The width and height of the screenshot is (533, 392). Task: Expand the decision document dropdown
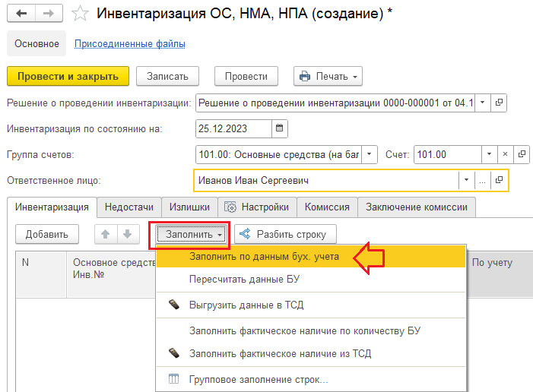pyautogui.click(x=482, y=103)
